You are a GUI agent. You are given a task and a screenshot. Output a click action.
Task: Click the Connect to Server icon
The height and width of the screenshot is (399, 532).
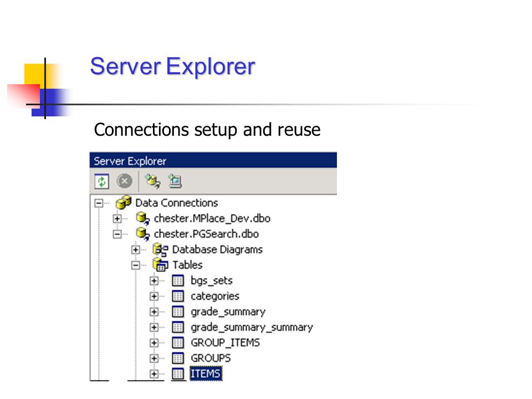(x=175, y=181)
